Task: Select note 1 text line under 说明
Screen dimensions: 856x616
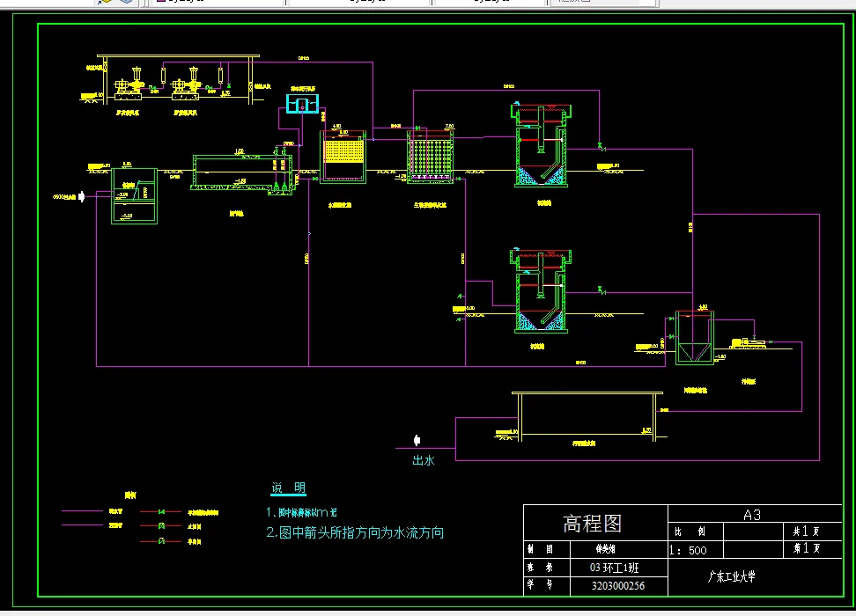Action: click(301, 512)
